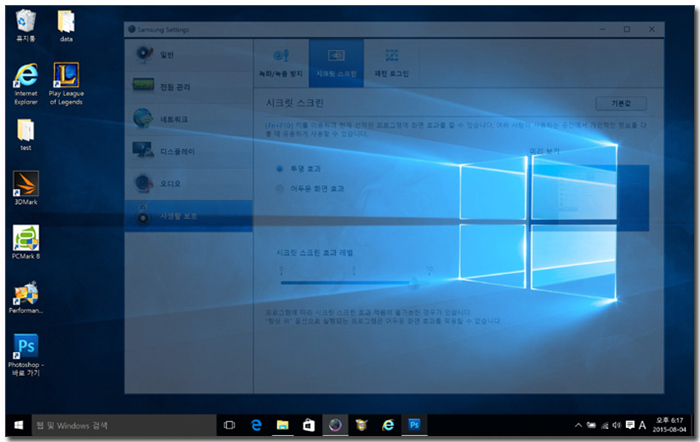Switch to the 시크릿 스크린 tab
Screen dimensions: 700x442
336,63
